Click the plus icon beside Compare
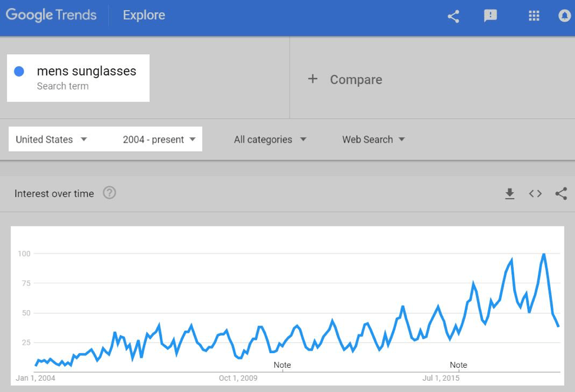The image size is (575, 392). click(313, 79)
